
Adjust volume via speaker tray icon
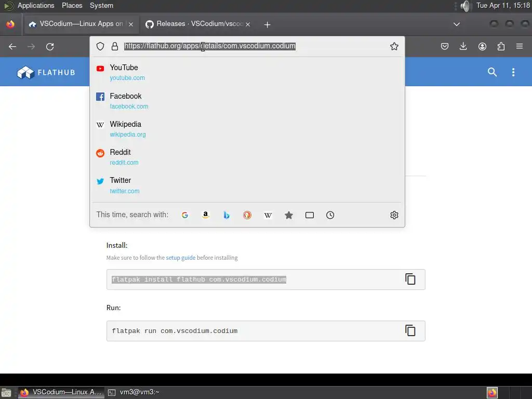pos(467,6)
